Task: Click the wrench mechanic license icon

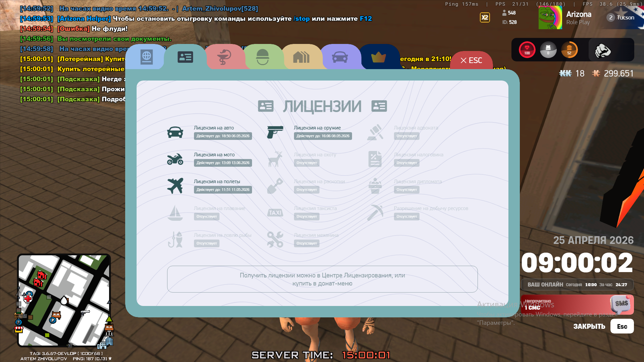Action: [275, 240]
